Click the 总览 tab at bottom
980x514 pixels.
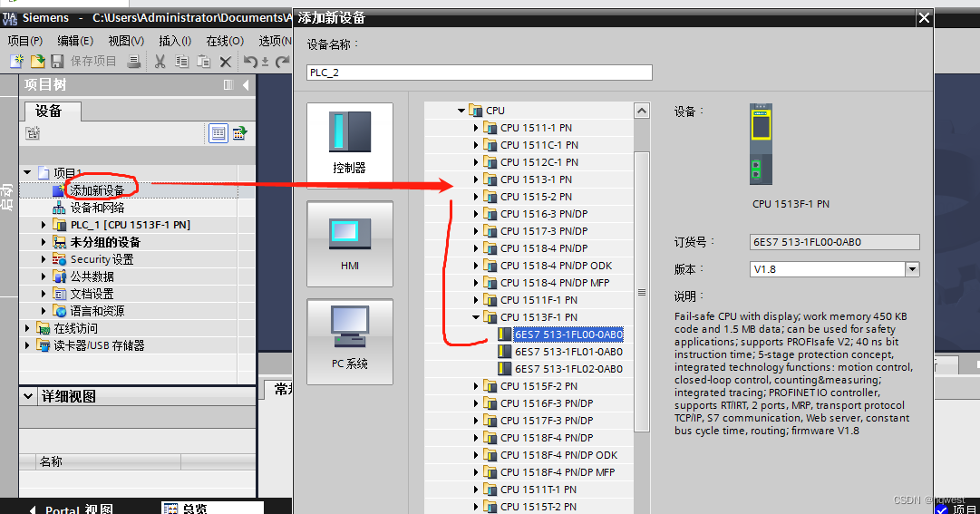coord(212,508)
